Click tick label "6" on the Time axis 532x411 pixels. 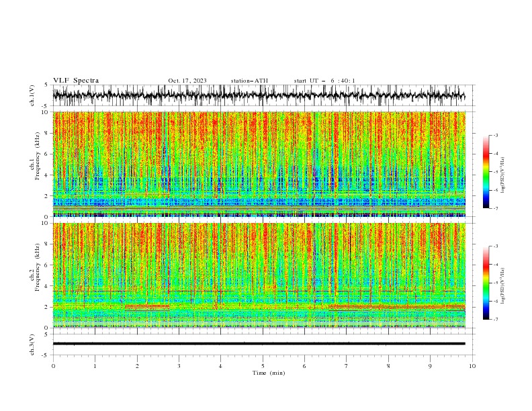pos(304,366)
